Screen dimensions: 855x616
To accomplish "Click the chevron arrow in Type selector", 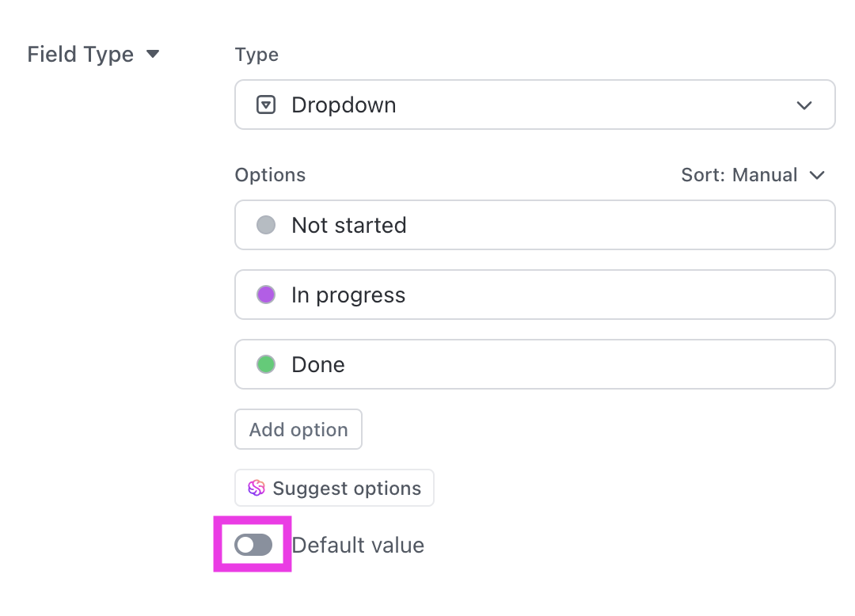I will [804, 105].
